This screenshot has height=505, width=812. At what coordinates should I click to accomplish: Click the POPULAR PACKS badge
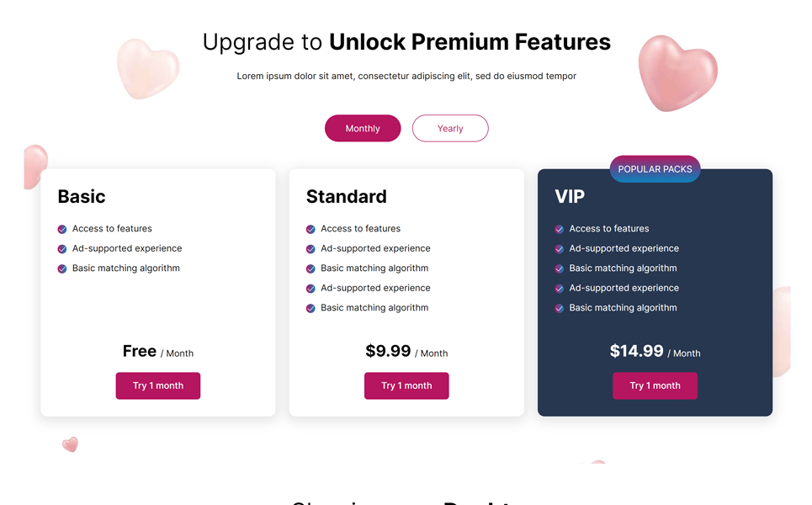[655, 169]
